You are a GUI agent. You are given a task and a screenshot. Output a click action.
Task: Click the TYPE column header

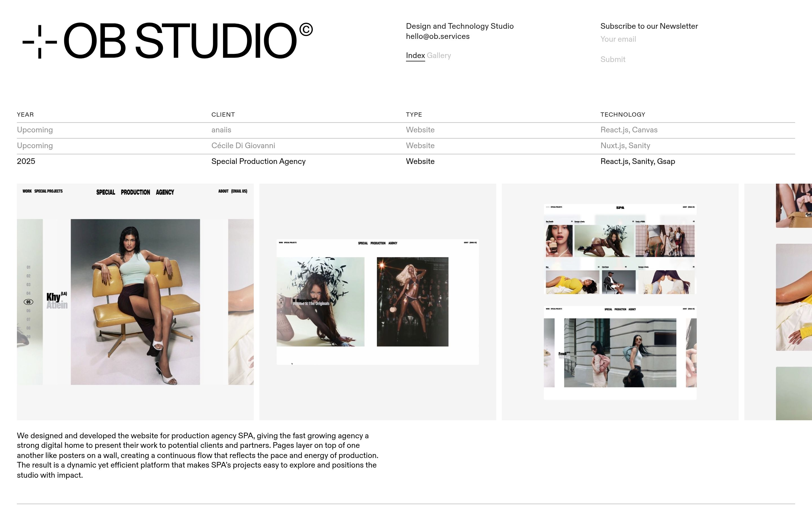[414, 115]
